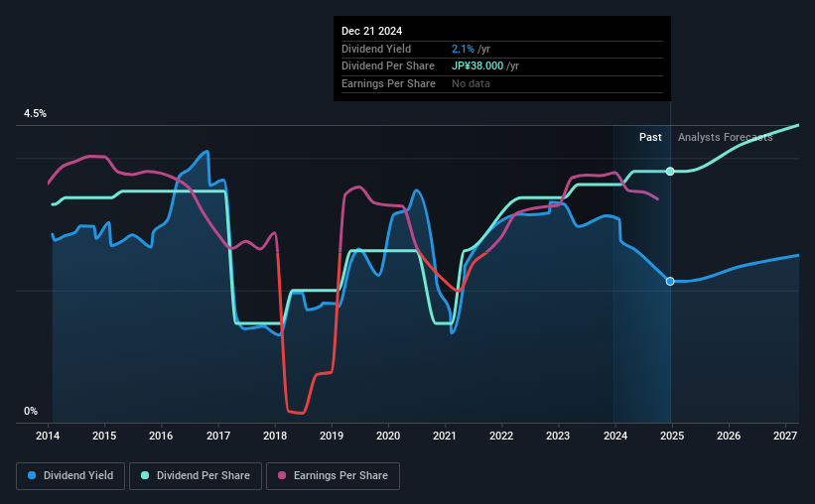
Task: Click the 2026 x-axis label
Action: click(x=729, y=436)
